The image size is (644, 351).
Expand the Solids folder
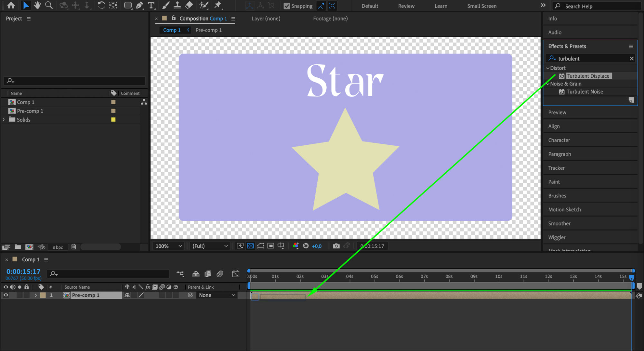pos(4,120)
